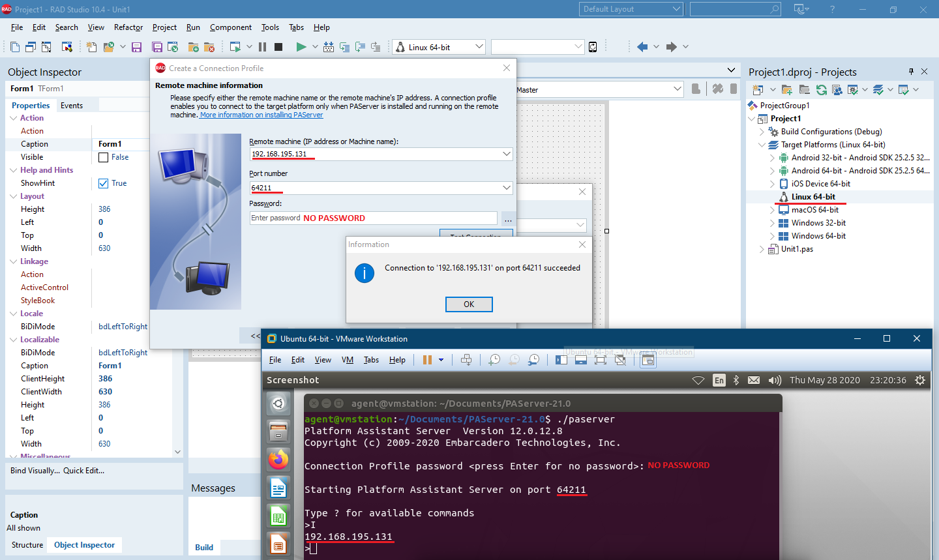The height and width of the screenshot is (560, 939).
Task: Open the Remote machine address dropdown
Action: 506,154
